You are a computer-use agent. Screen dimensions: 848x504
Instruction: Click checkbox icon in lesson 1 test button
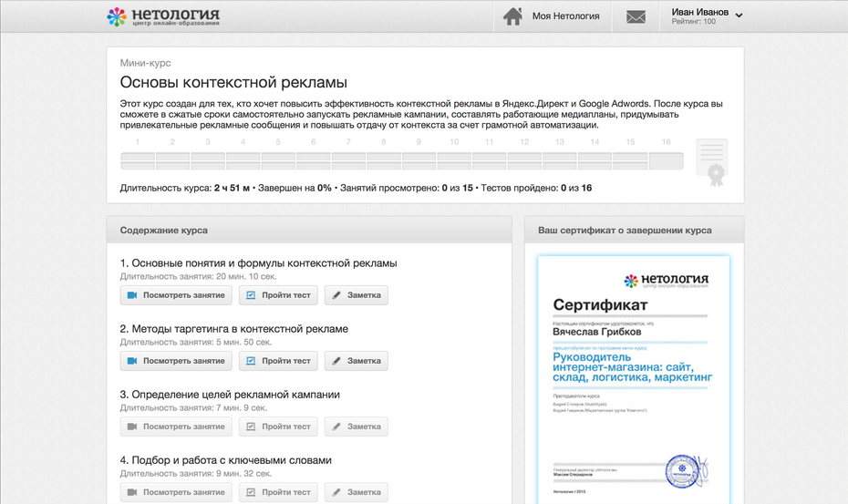[251, 295]
